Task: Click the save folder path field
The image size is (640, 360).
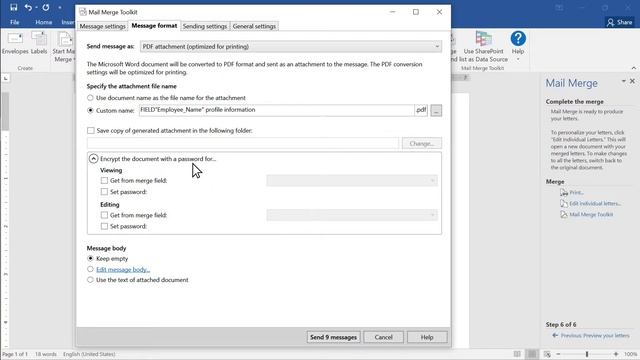Action: (242, 143)
